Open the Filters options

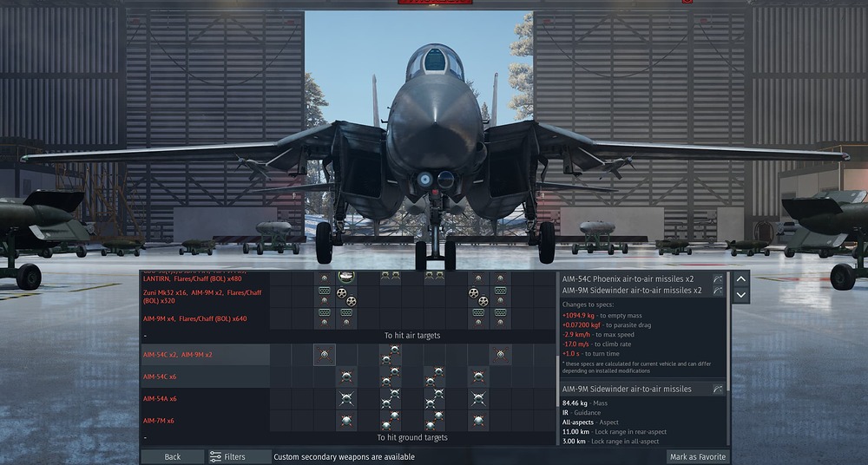[240, 456]
